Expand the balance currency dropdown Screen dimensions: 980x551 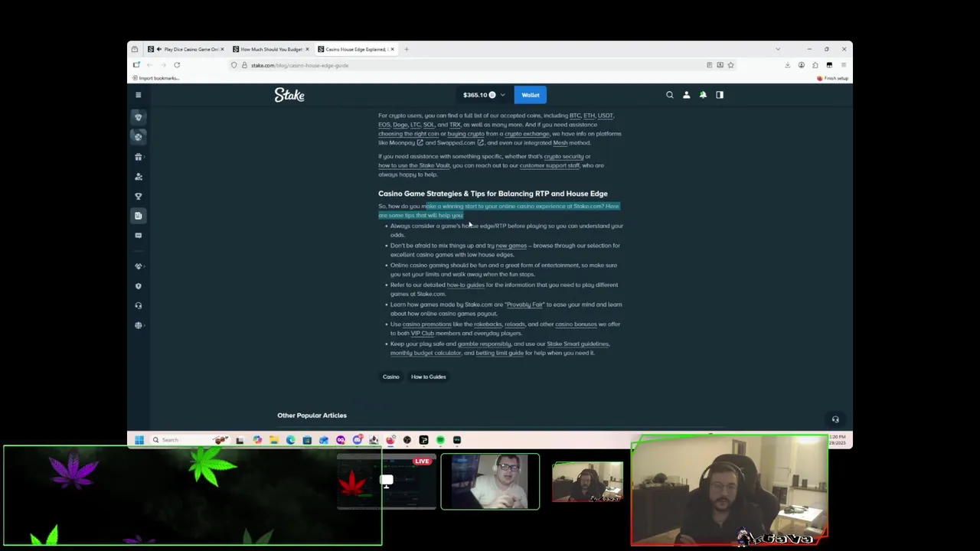click(x=502, y=95)
